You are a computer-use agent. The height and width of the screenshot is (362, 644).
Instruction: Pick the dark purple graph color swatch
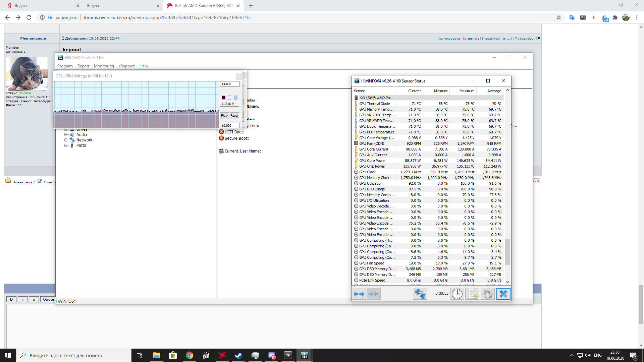point(224,98)
